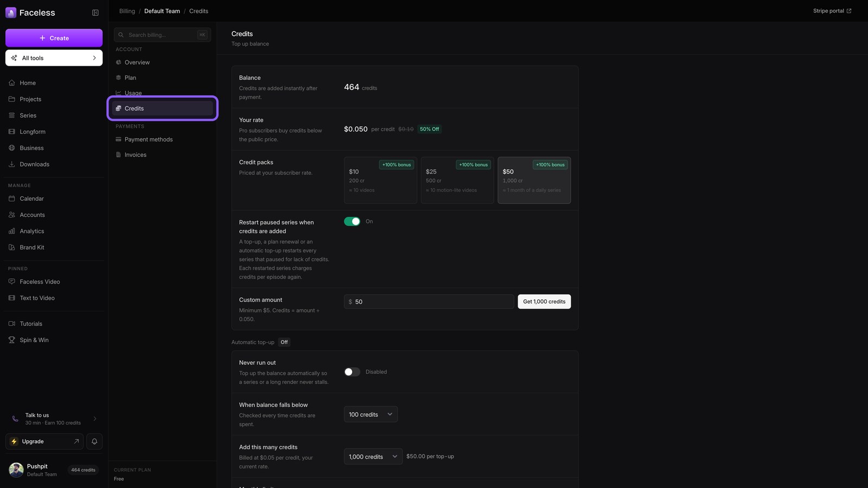
Task: Click the Brand Kit icon
Action: click(x=12, y=247)
